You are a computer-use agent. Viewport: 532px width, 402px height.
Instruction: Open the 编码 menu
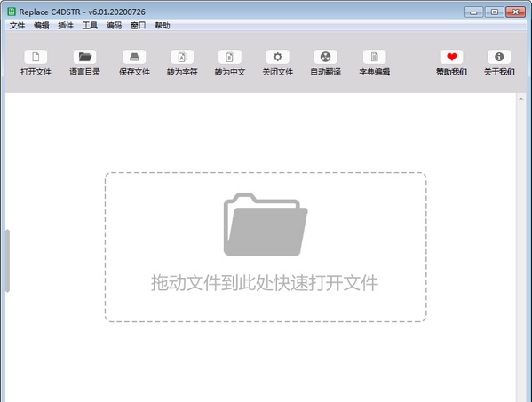pos(114,26)
